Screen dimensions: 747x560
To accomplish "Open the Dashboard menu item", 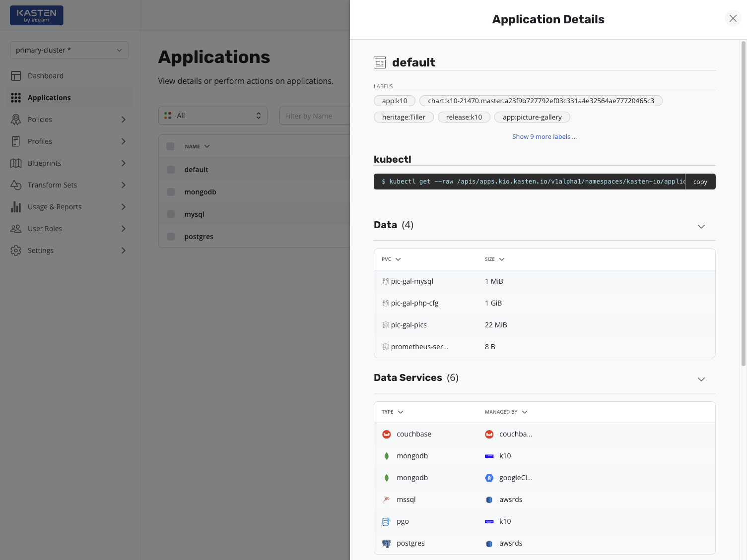I will [x=69, y=76].
